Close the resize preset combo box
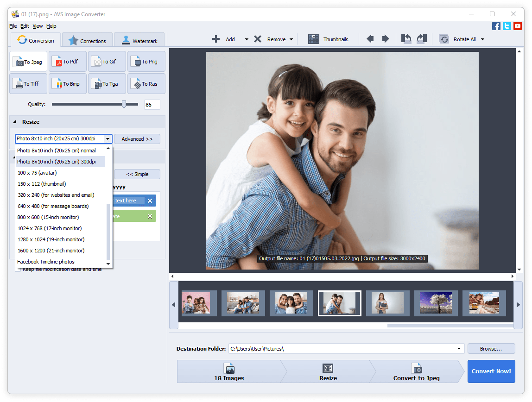Screen dimensions: 532x402 [x=108, y=138]
